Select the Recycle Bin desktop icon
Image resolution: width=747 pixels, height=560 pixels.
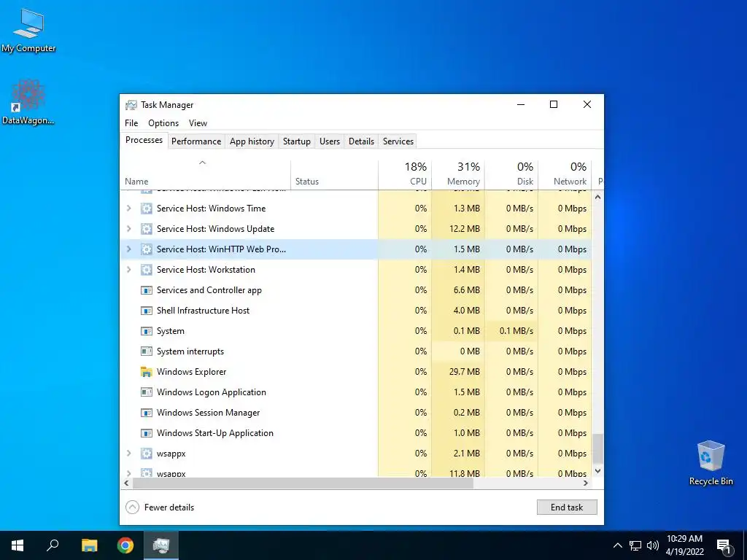point(711,463)
